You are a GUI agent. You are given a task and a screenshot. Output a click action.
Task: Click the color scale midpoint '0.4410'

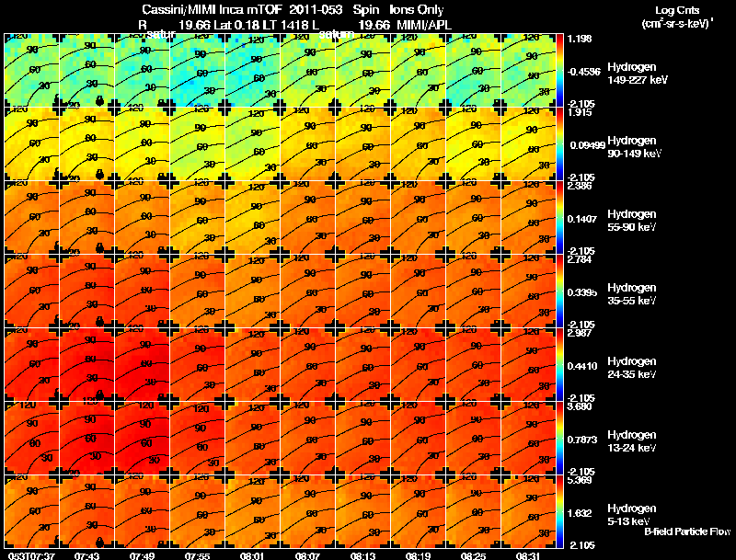pyautogui.click(x=582, y=366)
